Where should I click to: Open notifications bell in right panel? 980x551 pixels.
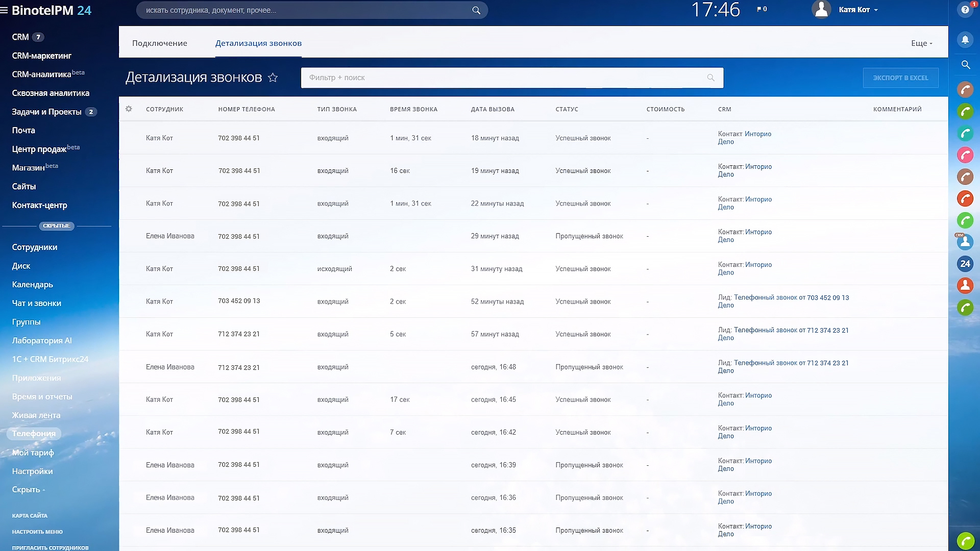pyautogui.click(x=965, y=40)
